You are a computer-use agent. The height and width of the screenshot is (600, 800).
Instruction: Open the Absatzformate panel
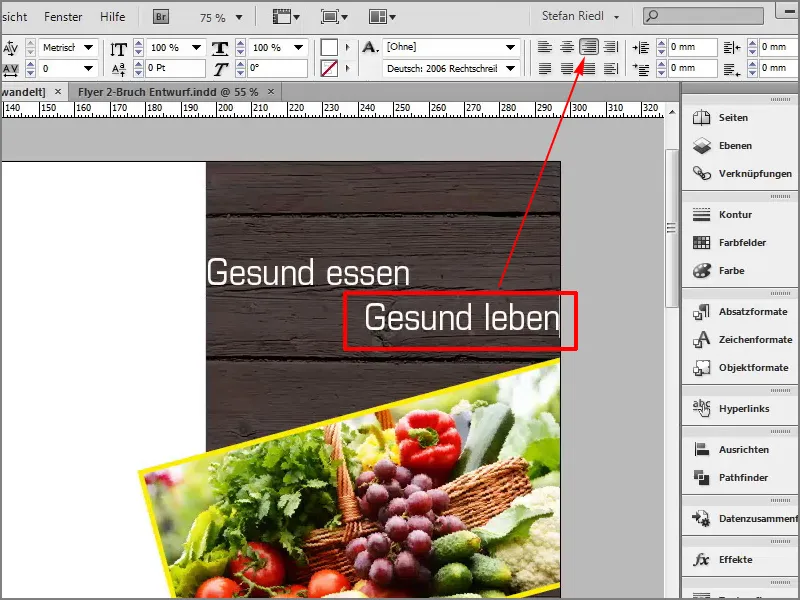coord(740,312)
